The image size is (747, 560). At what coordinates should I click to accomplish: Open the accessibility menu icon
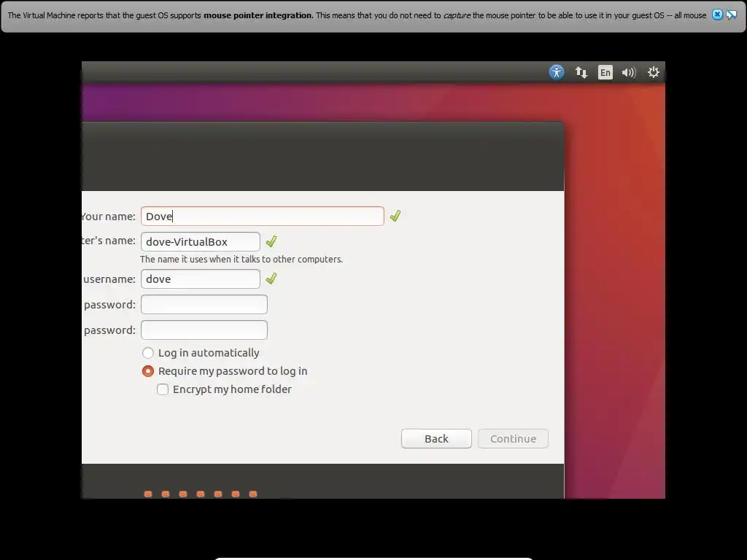[557, 72]
